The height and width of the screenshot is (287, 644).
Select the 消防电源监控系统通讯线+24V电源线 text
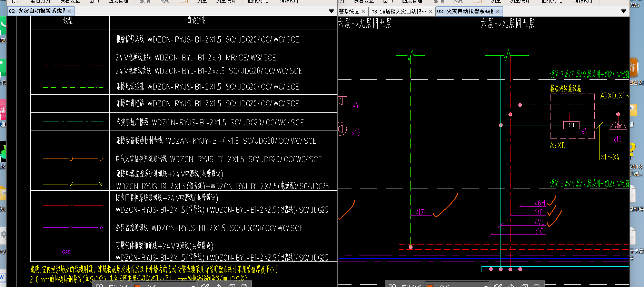(170, 174)
